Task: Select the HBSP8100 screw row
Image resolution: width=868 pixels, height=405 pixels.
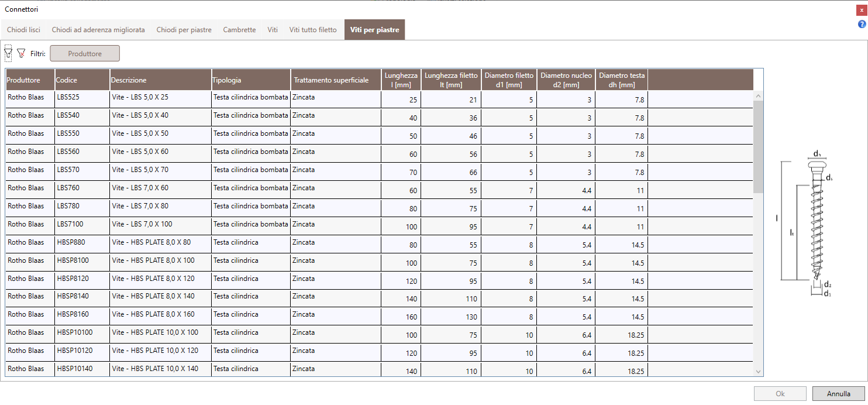Action: point(379,262)
